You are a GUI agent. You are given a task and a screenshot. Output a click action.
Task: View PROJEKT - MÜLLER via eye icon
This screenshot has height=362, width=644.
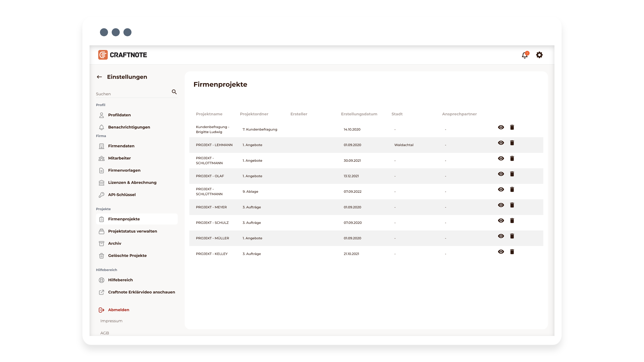[x=501, y=236]
